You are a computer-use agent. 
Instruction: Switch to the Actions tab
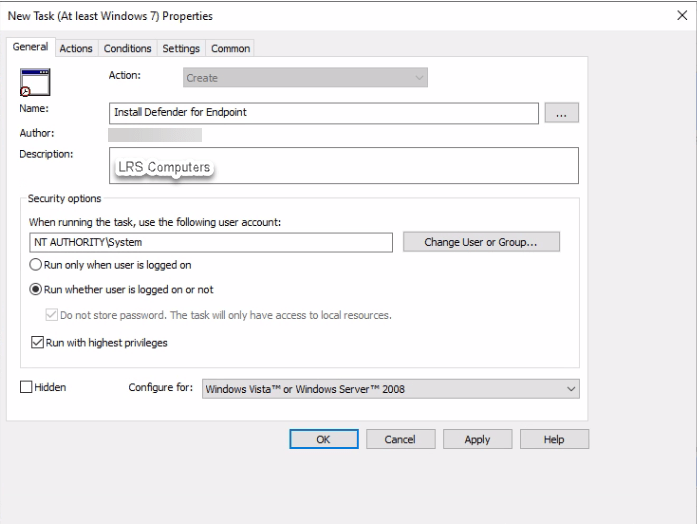[x=76, y=48]
